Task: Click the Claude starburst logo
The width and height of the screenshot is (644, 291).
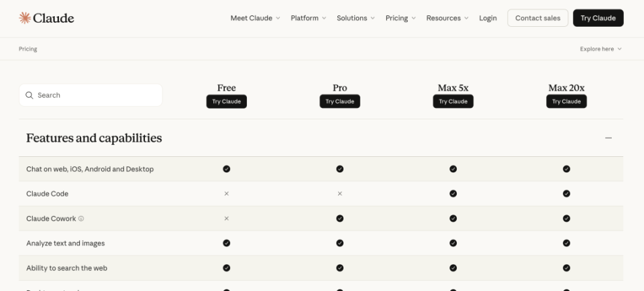Action: pyautogui.click(x=25, y=18)
